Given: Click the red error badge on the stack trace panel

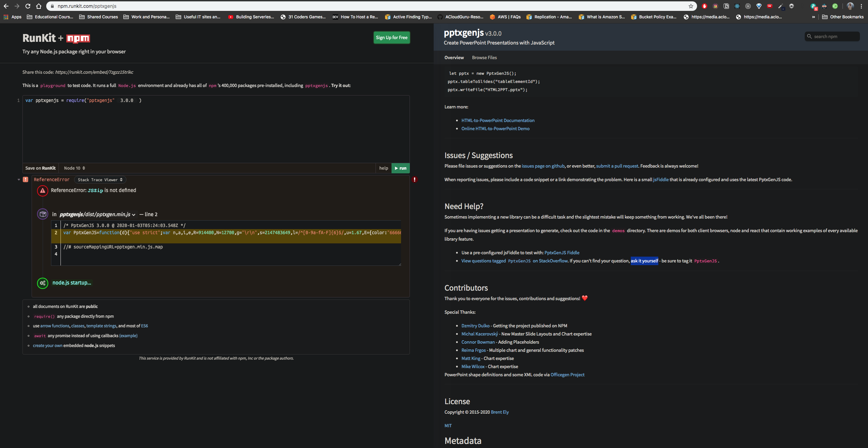Looking at the screenshot, I should tap(414, 179).
